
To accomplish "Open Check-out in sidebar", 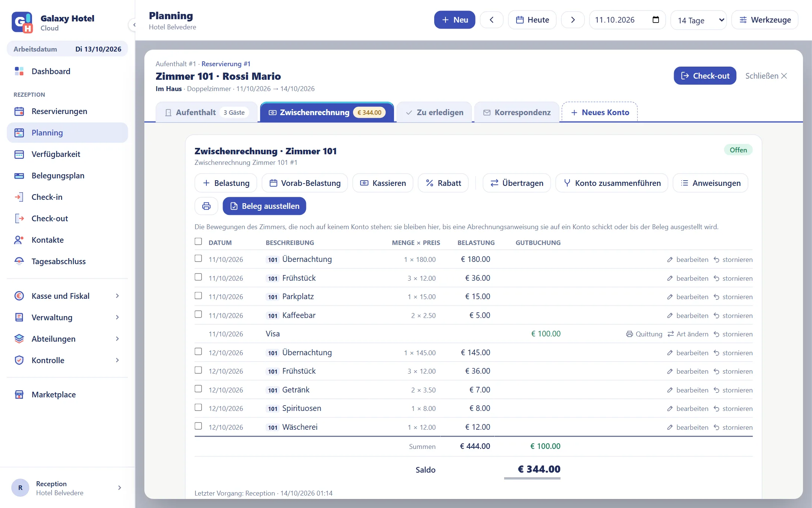I will point(67,219).
